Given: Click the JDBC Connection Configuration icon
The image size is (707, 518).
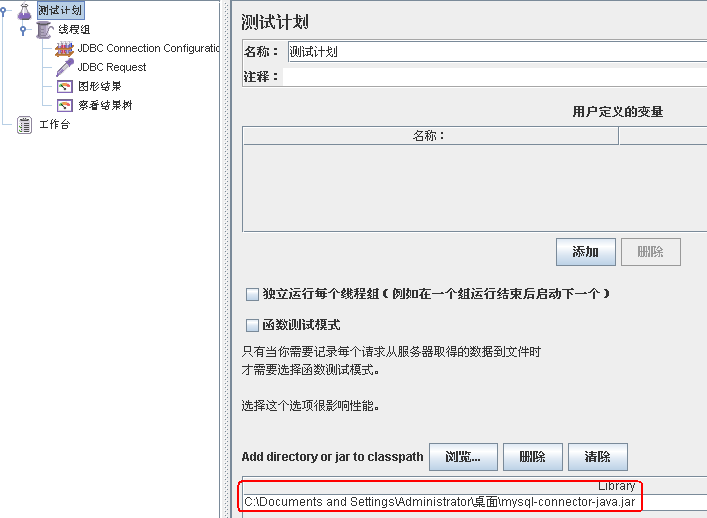Looking at the screenshot, I should coord(64,49).
